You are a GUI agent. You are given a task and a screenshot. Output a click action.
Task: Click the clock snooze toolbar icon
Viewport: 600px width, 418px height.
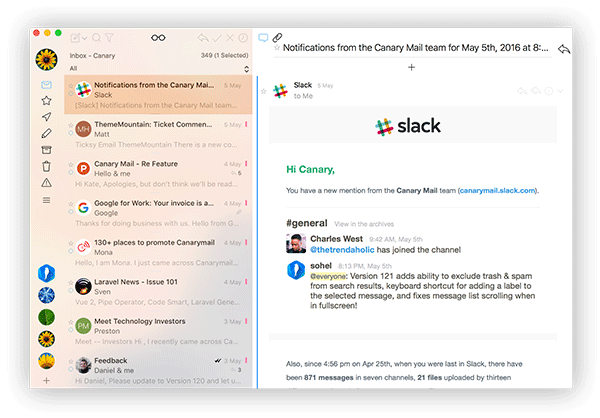(243, 38)
